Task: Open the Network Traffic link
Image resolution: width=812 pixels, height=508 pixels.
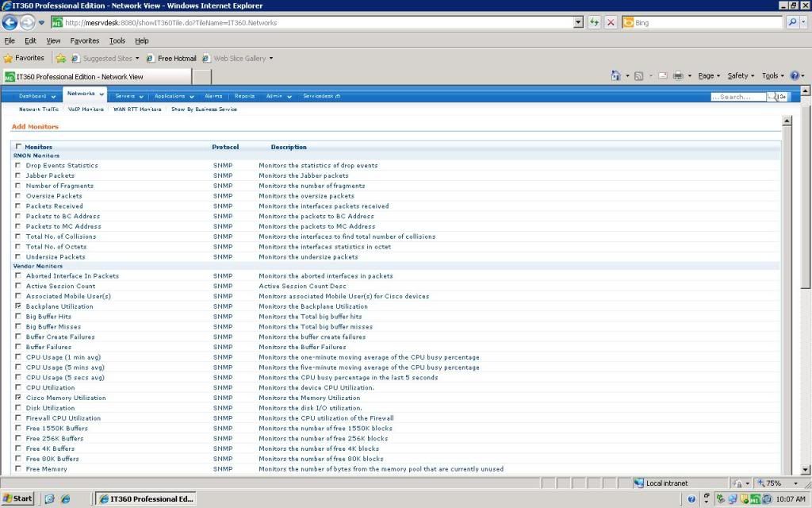Action: point(39,110)
